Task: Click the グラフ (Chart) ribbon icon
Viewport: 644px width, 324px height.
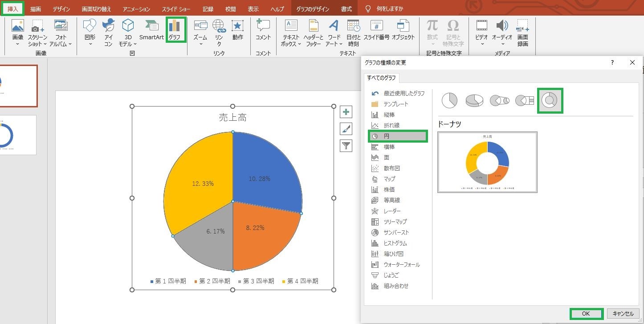Action: pos(174,30)
